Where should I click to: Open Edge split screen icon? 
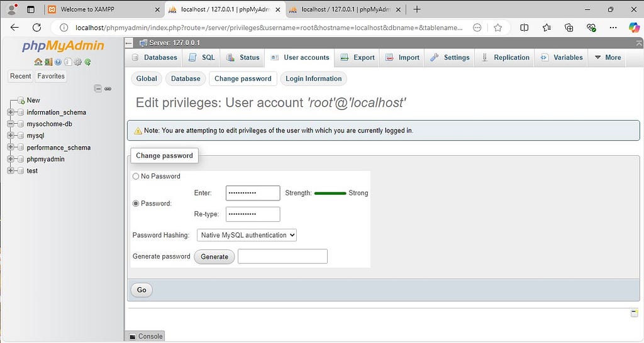click(x=524, y=28)
